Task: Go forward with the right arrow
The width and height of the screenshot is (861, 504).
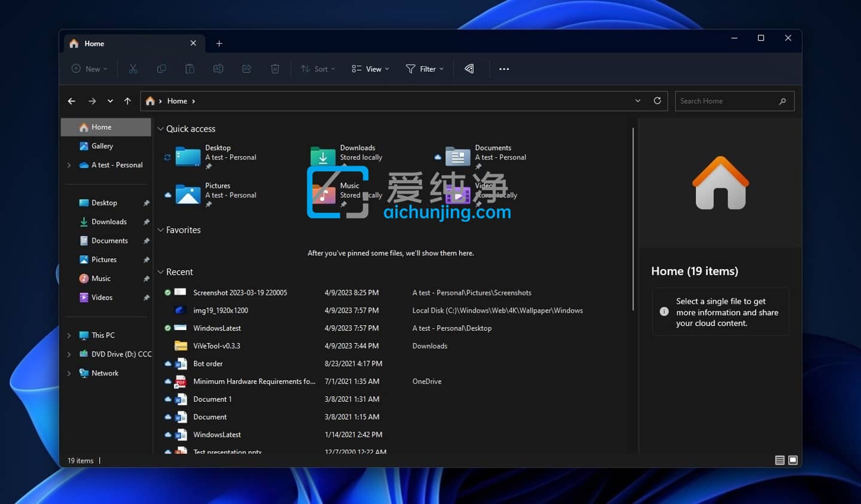Action: (92, 101)
